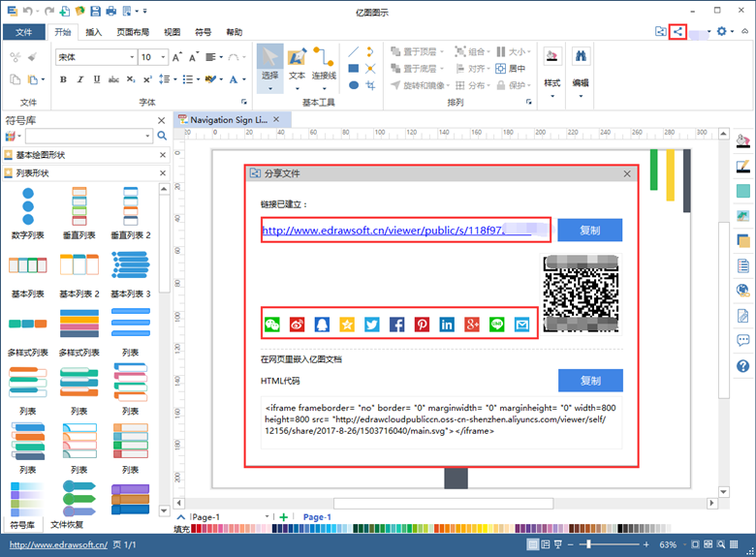Viewport: 756px width, 557px height.
Task: Expand the 分布 distribute dropdown
Action: click(488, 85)
